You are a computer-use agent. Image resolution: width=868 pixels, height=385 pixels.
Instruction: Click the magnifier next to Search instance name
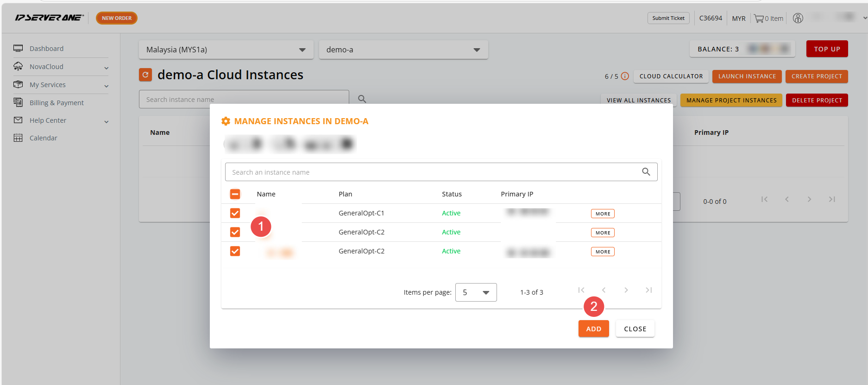point(362,99)
